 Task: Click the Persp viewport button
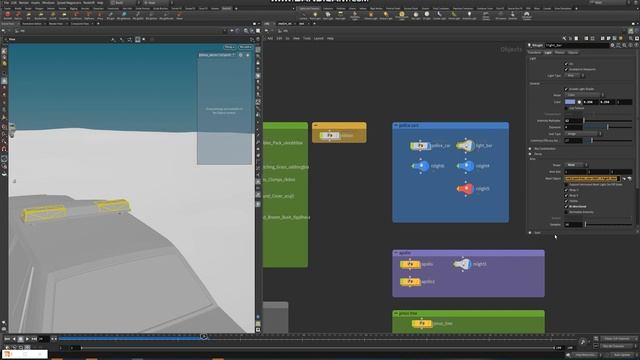[229, 47]
